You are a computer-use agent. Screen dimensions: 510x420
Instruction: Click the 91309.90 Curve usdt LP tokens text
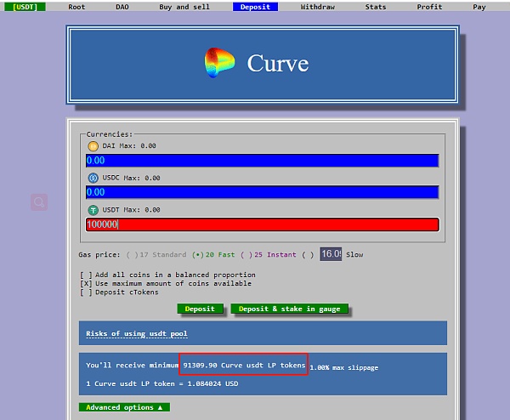[x=244, y=366]
